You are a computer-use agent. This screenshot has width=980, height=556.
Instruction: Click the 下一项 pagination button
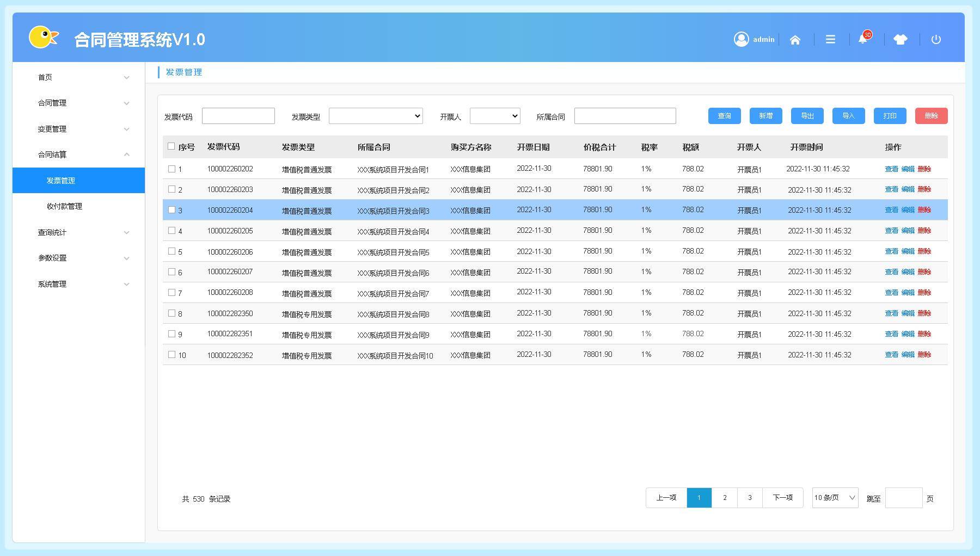pos(783,498)
